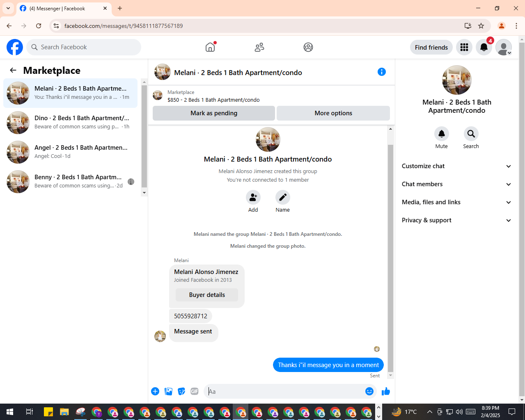Open the taskbar volume icon
The image size is (525, 420).
click(x=459, y=412)
